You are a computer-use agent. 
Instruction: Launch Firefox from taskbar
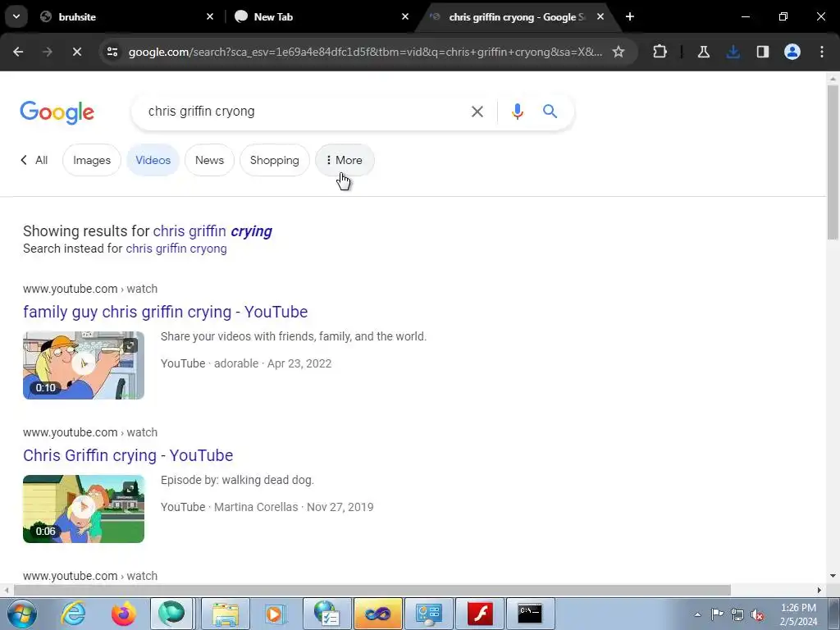pyautogui.click(x=124, y=614)
